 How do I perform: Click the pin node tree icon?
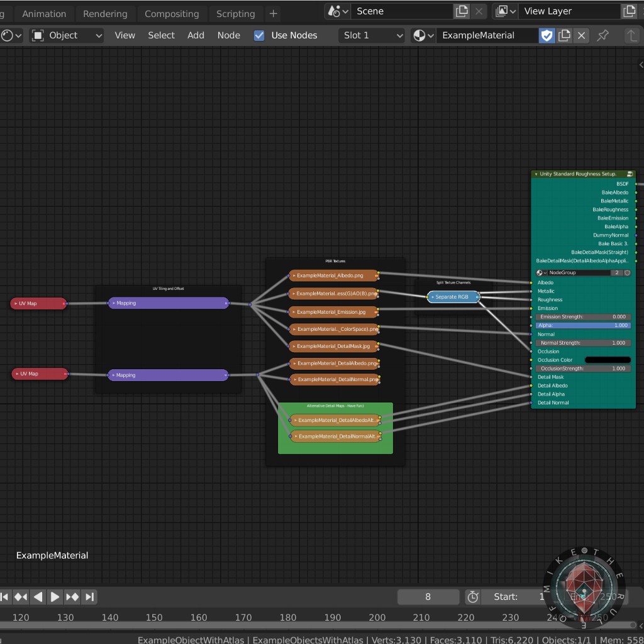coord(602,35)
